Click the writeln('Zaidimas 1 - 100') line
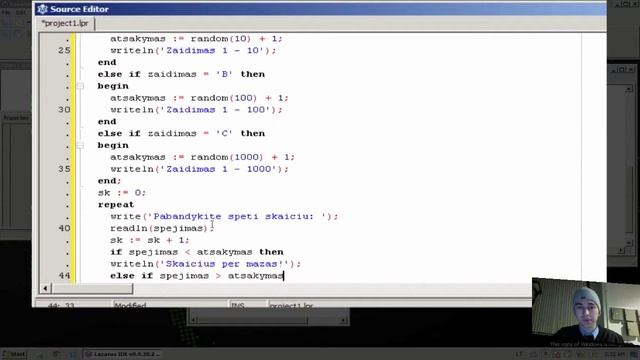640x360 pixels. pos(196,110)
